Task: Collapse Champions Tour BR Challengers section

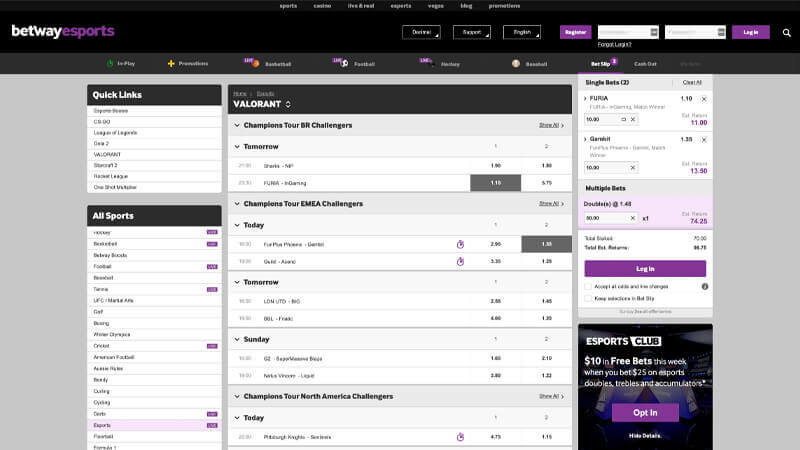Action: click(x=237, y=126)
